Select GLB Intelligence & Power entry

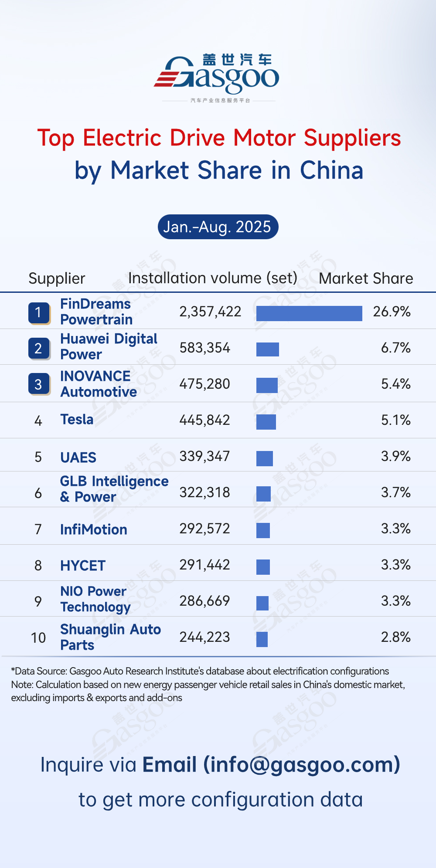click(114, 489)
